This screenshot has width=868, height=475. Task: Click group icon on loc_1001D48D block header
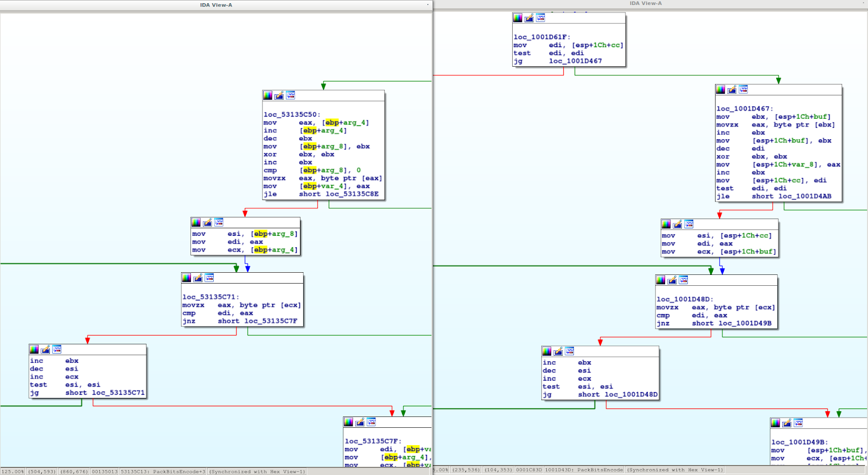point(684,280)
